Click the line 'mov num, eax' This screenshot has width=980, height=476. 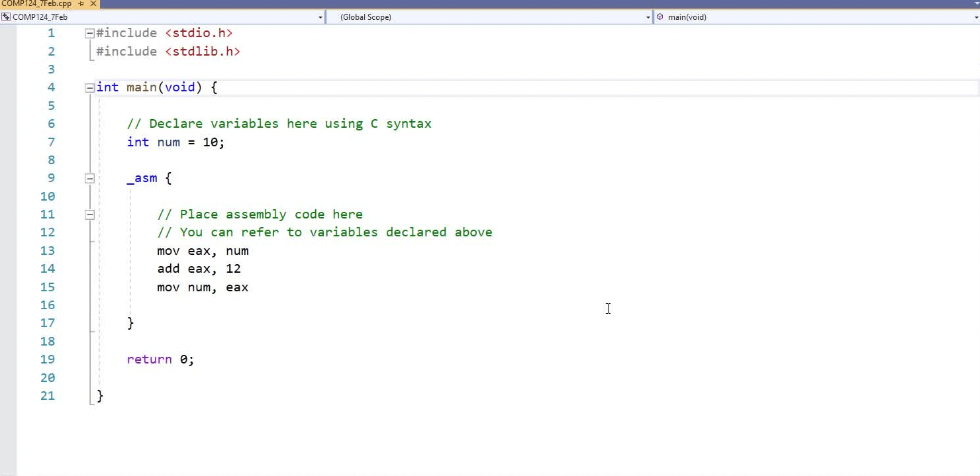(x=203, y=287)
